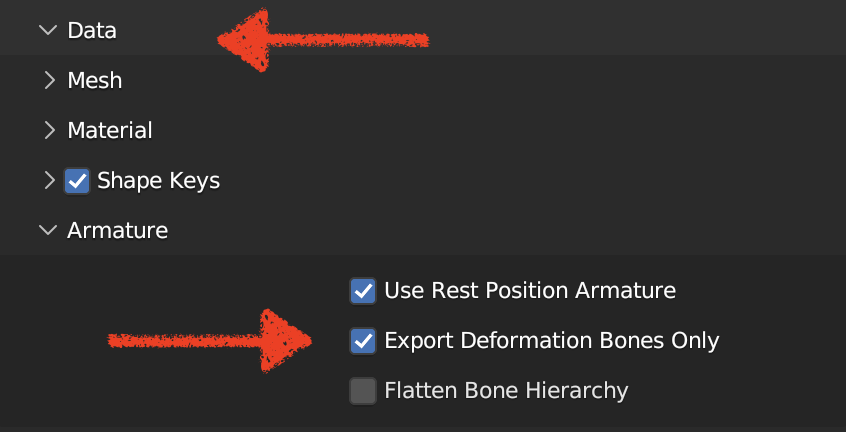Expand the Mesh subpanel arrow
The image size is (846, 432).
(x=50, y=80)
